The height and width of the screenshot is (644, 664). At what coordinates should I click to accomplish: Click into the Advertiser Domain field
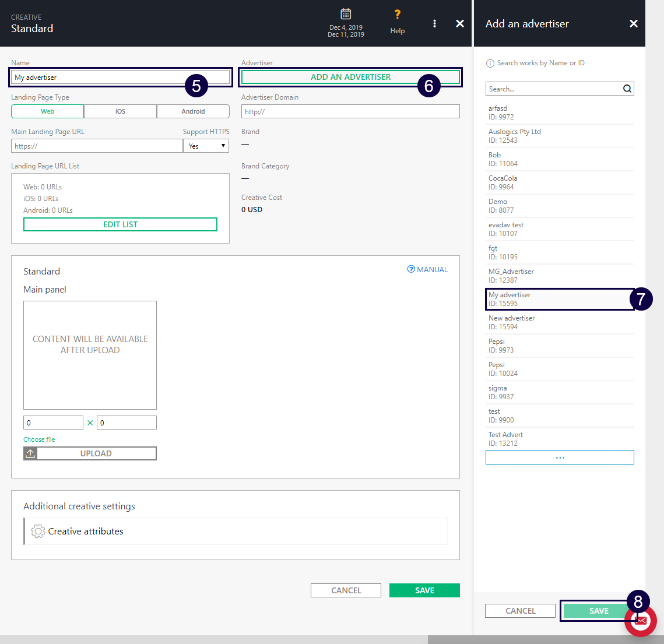point(350,111)
